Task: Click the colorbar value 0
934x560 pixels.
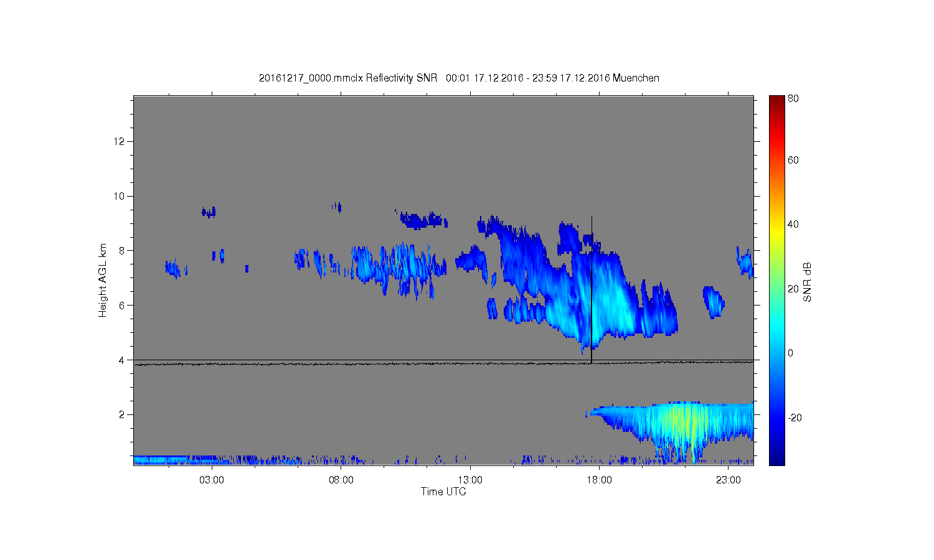Action: [791, 353]
